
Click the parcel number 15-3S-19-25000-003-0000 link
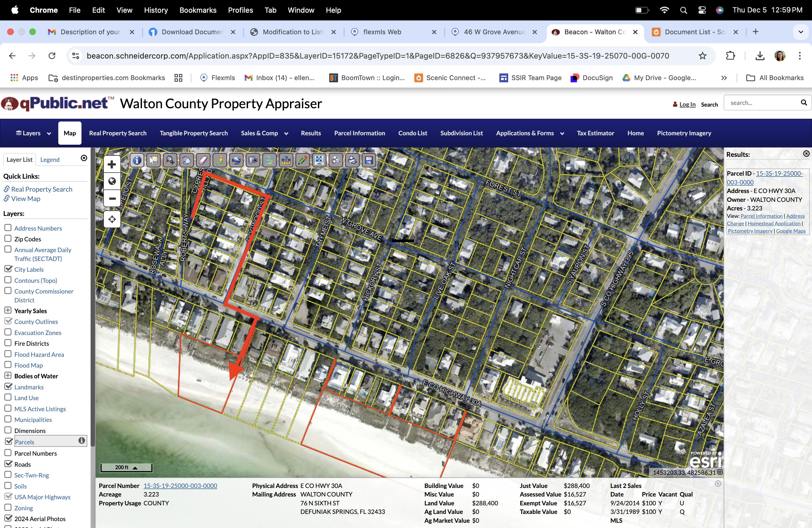pos(179,485)
